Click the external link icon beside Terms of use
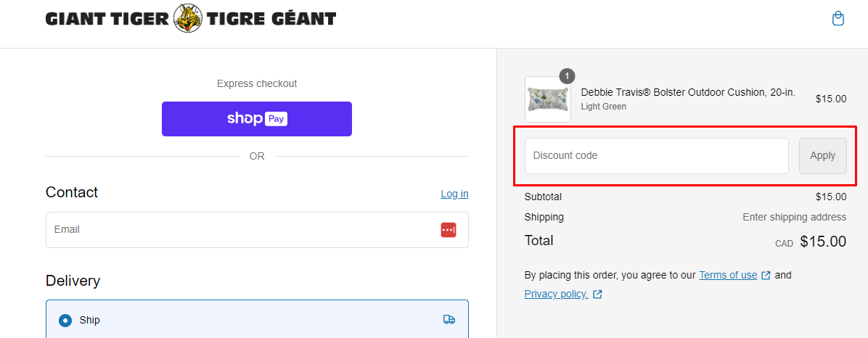The image size is (868, 338). [766, 276]
